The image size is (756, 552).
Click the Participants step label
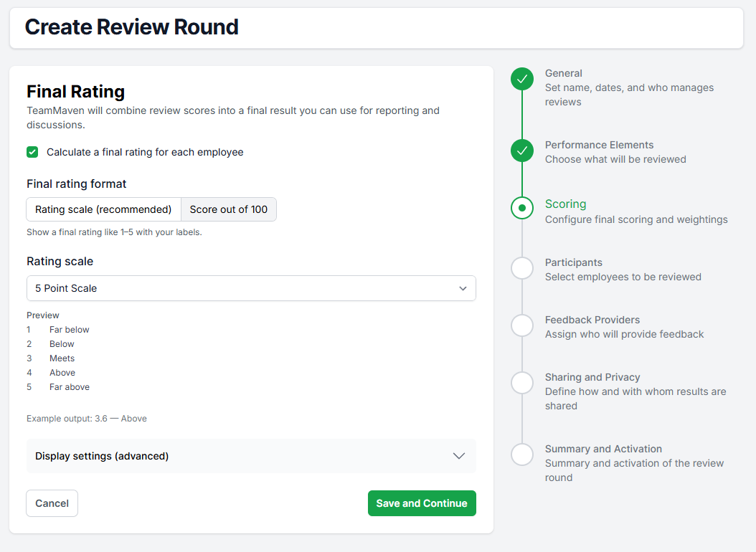pyautogui.click(x=574, y=262)
